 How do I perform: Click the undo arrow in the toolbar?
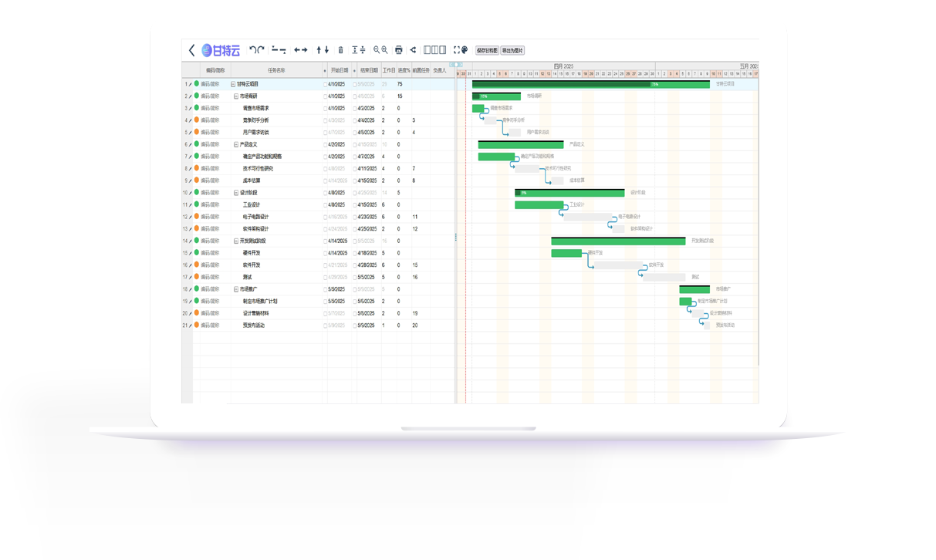click(253, 50)
